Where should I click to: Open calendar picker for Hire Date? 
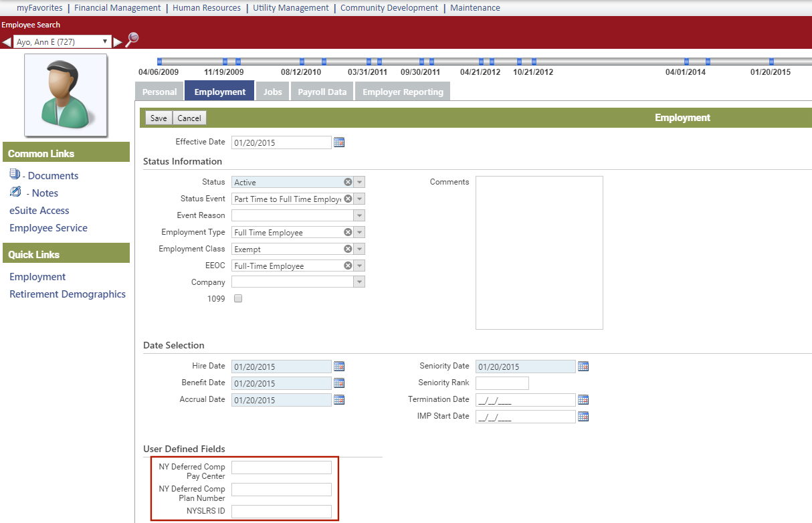click(x=339, y=367)
